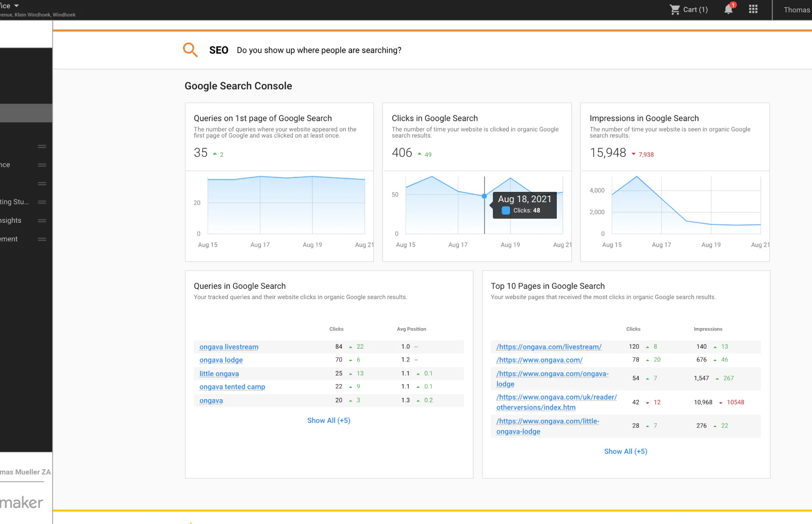812x524 pixels.
Task: Open notifications bell icon
Action: point(728,9)
